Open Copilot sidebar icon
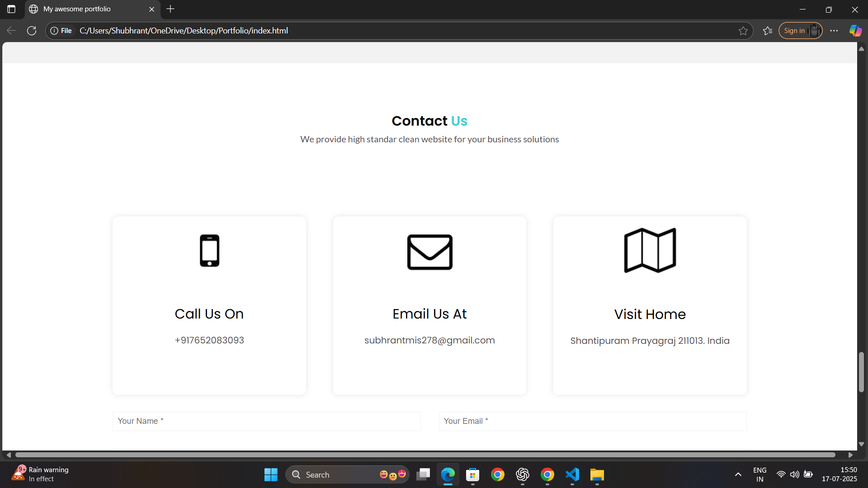The image size is (868, 488). tap(855, 31)
